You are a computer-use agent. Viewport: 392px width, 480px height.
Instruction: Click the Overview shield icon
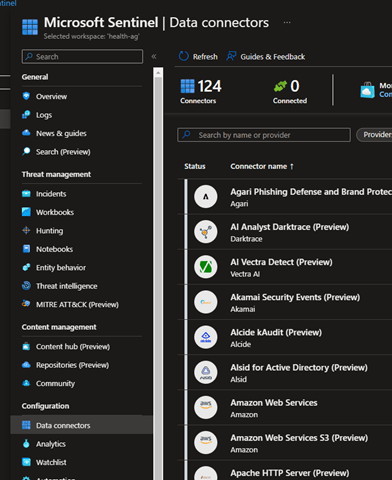[26, 96]
